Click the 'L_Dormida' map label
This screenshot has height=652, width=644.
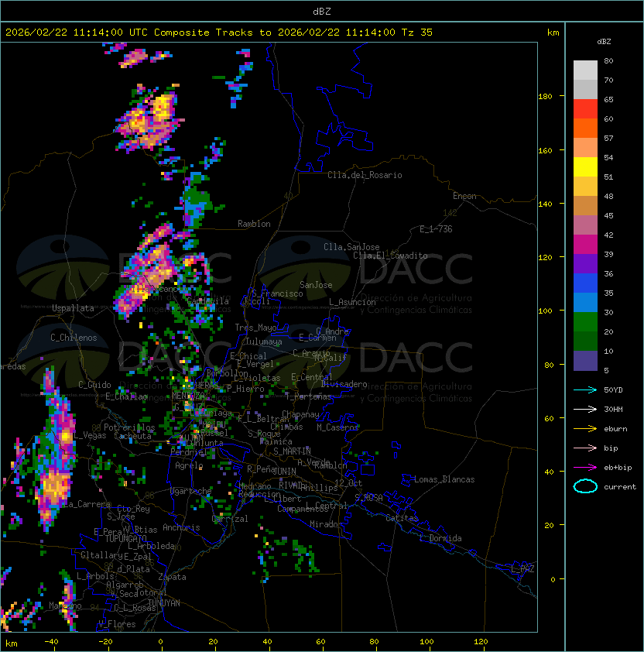point(440,538)
